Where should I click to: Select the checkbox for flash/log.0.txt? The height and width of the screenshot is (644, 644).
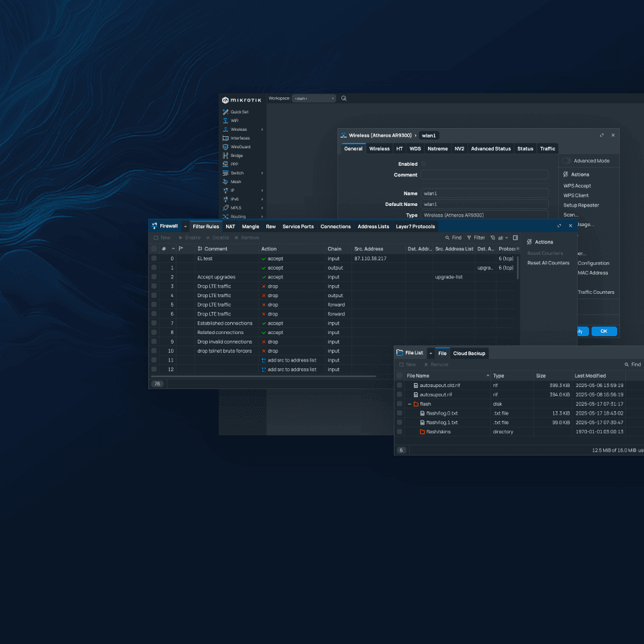point(398,413)
